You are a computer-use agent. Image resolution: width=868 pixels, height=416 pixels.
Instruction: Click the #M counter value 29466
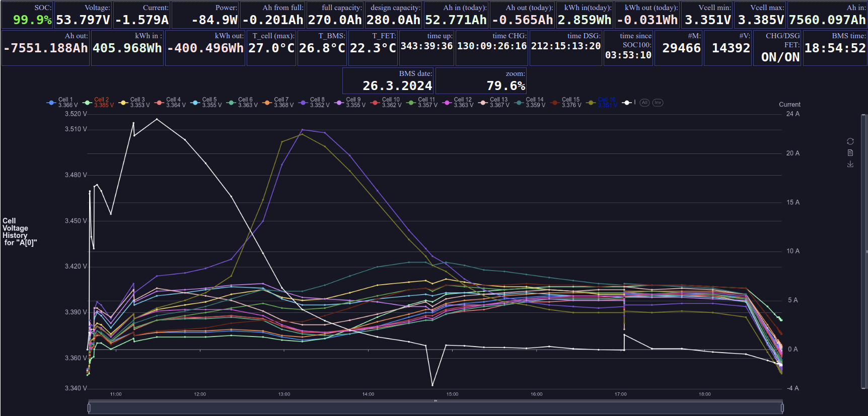[x=681, y=48]
